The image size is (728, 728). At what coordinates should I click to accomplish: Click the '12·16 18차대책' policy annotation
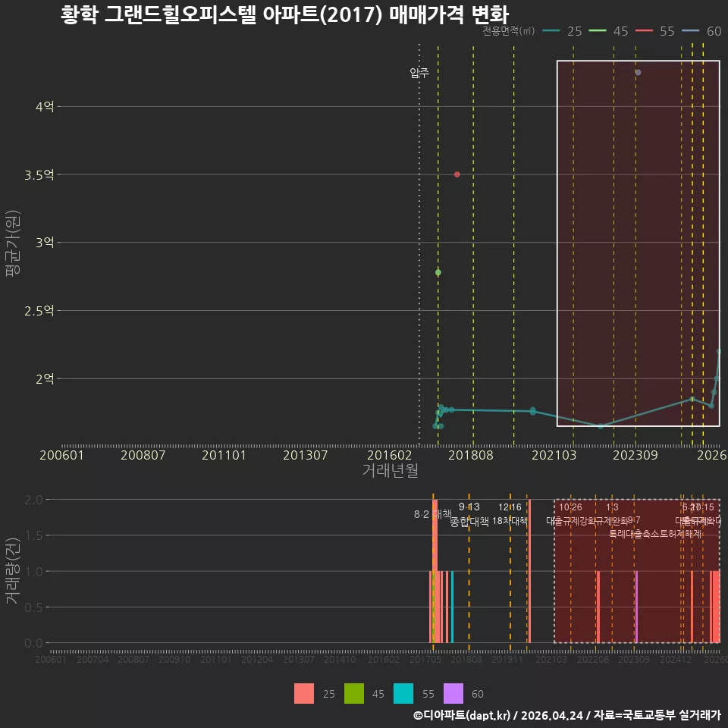click(510, 514)
